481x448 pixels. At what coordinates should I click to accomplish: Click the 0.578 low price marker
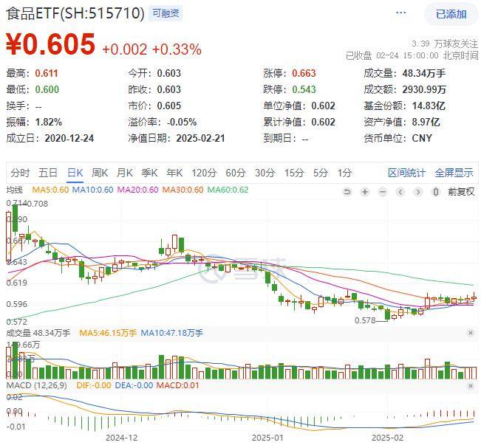[365, 321]
